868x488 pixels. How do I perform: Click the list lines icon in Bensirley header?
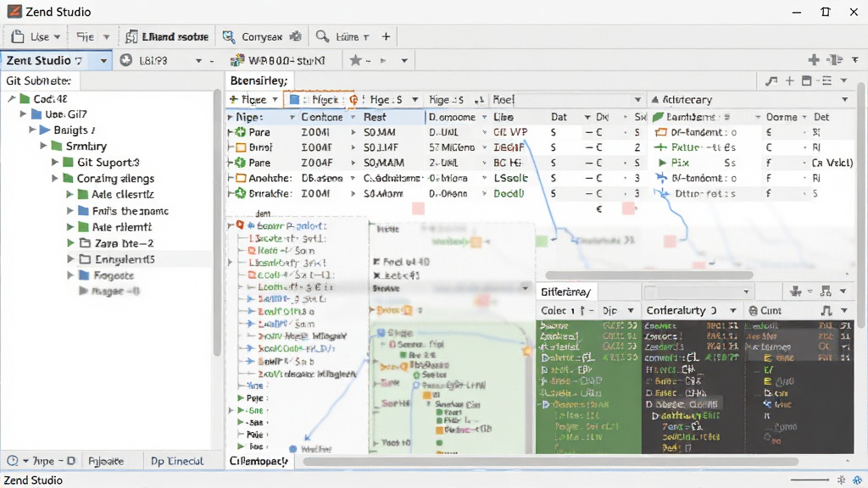[x=826, y=81]
